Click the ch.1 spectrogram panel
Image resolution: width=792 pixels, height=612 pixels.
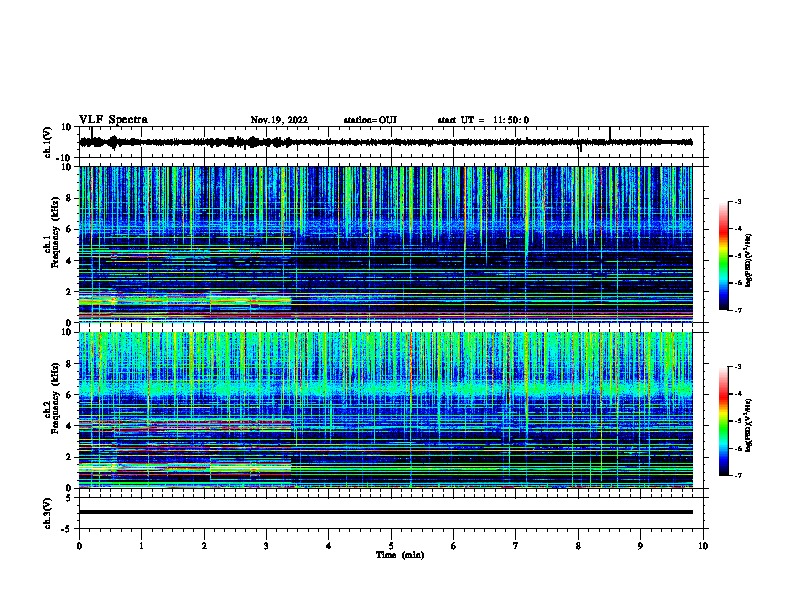pos(386,244)
